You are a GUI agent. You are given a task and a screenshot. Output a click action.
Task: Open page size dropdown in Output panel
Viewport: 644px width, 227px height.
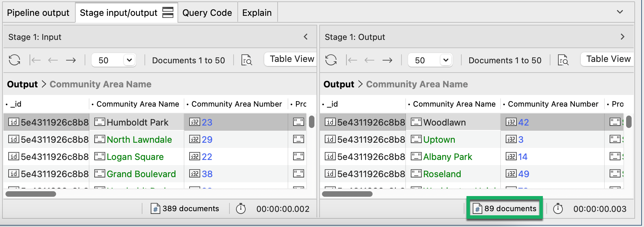point(446,60)
